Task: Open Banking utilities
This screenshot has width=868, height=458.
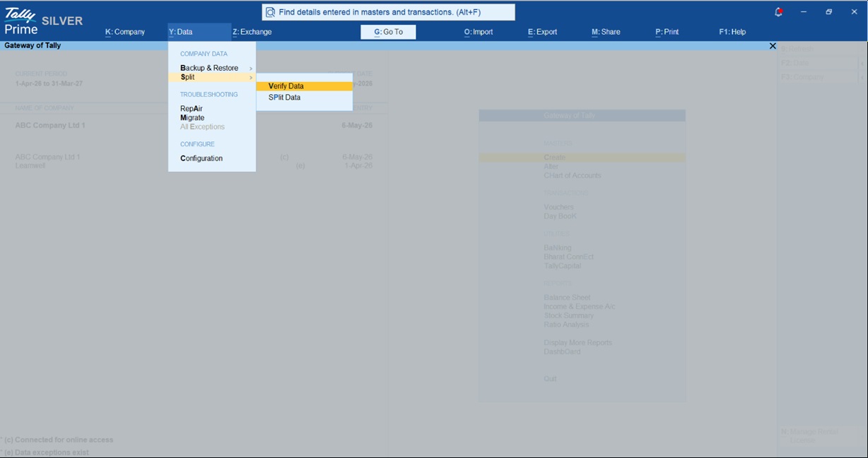Action: pyautogui.click(x=558, y=248)
